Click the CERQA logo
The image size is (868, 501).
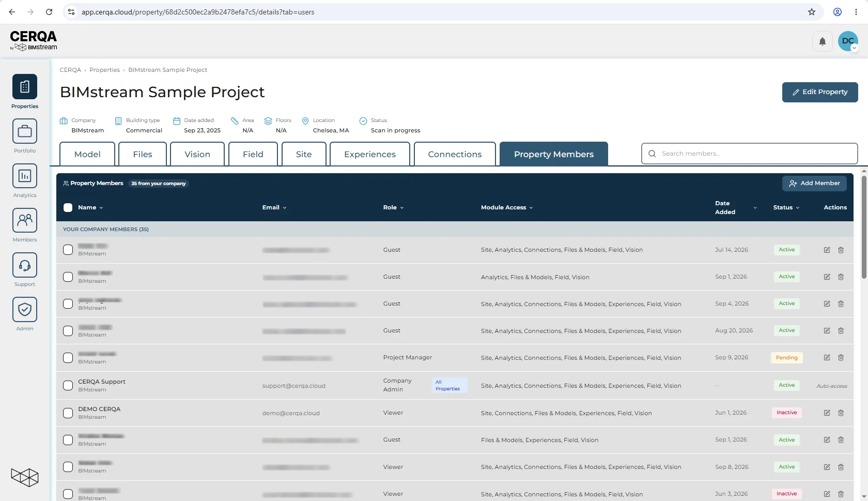[x=34, y=40]
